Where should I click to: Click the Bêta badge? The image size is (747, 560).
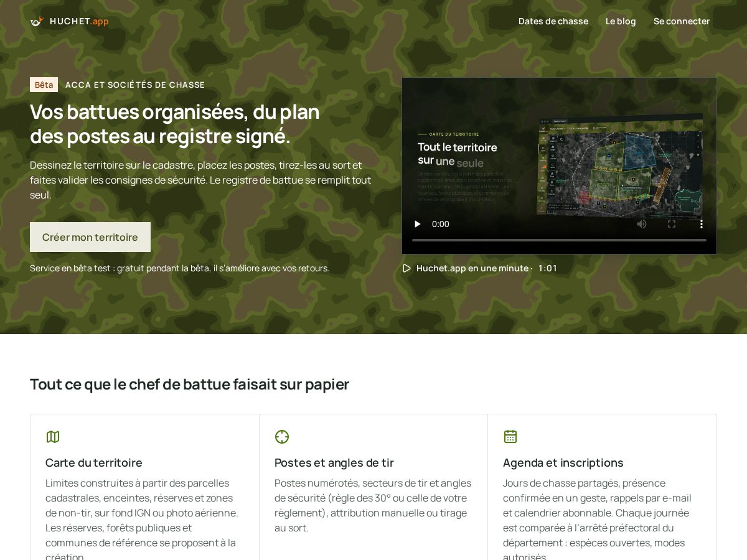coord(44,85)
